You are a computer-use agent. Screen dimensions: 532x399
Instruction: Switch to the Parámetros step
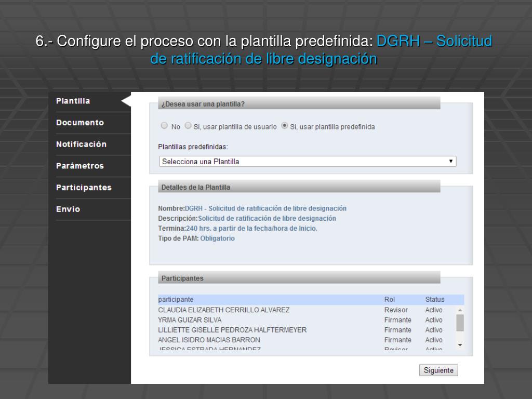[x=80, y=166]
